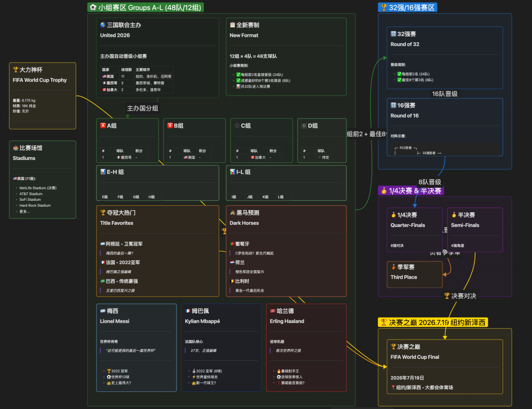
Task: Click the C icon on C组 card
Action: click(x=237, y=126)
